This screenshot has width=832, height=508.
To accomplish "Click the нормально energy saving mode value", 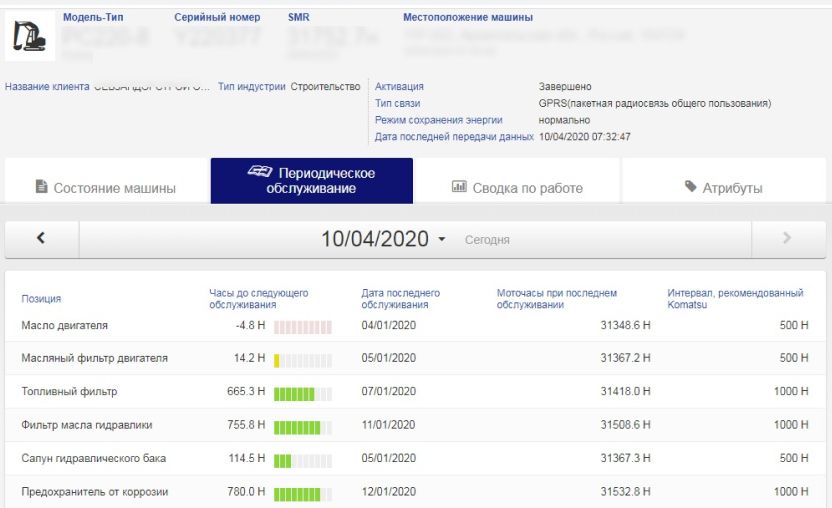I will [564, 120].
